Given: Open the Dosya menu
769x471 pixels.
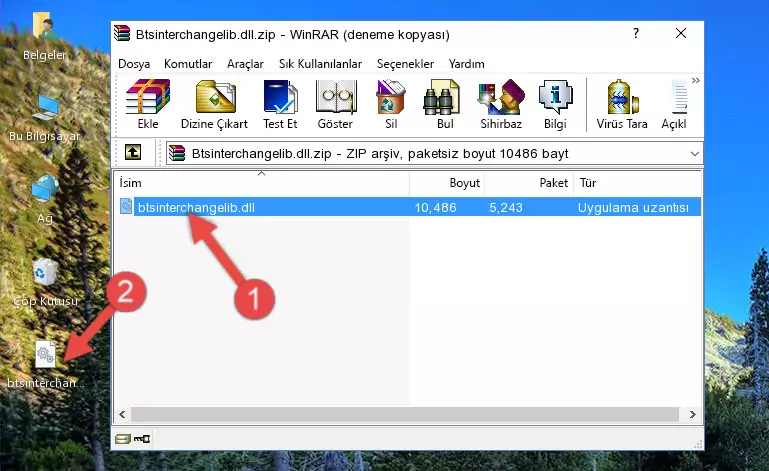Looking at the screenshot, I should coord(134,64).
